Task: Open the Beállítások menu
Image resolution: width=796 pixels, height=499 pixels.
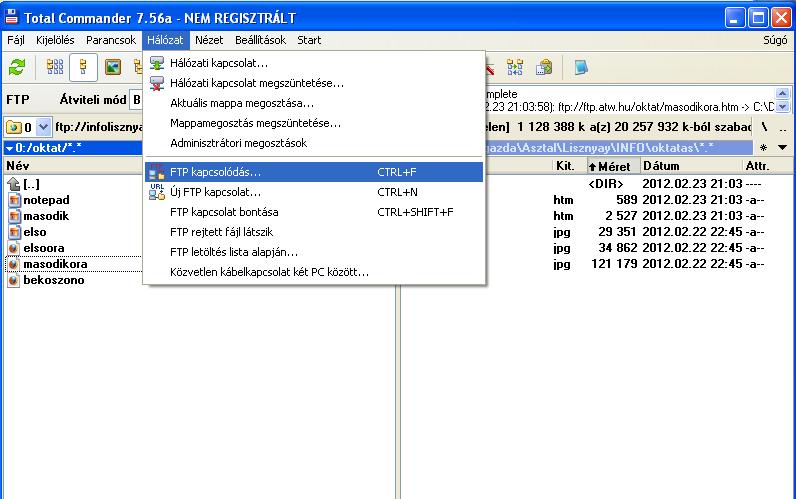Action: pyautogui.click(x=260, y=40)
